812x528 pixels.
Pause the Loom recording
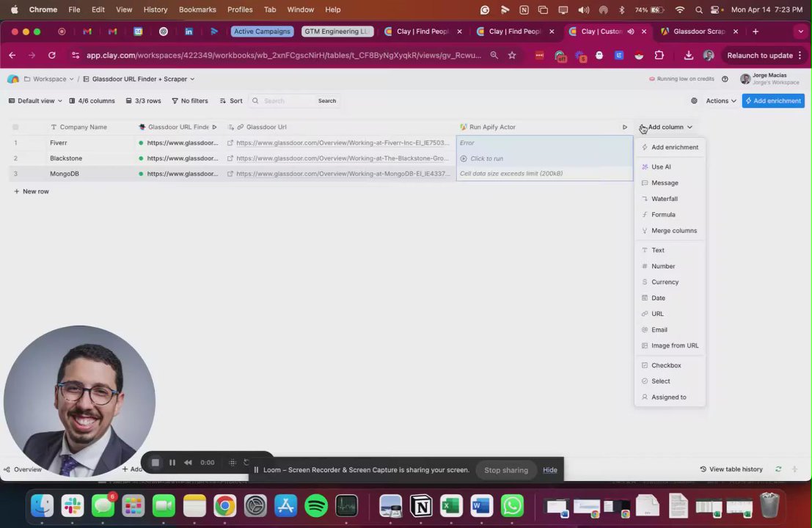(172, 463)
